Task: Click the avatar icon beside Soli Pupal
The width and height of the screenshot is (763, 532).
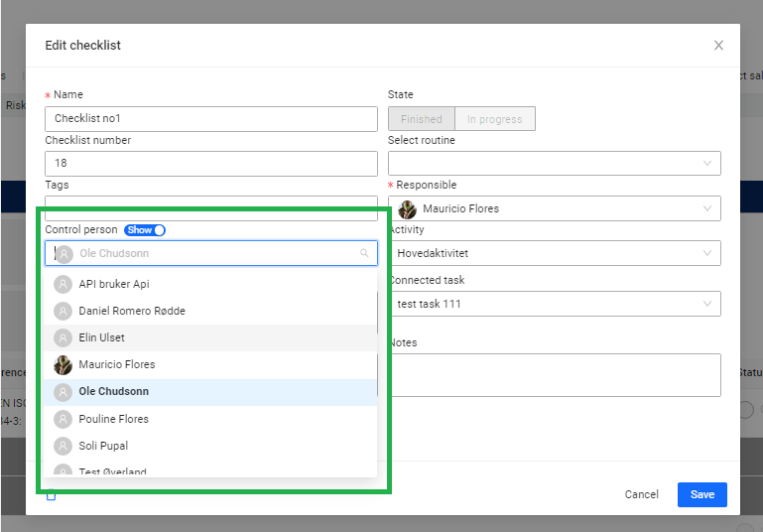Action: coord(64,446)
